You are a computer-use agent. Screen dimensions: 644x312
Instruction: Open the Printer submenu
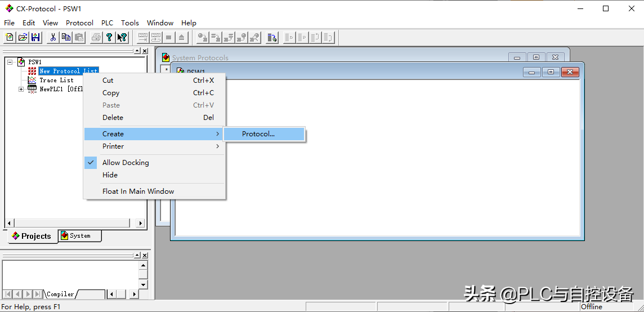155,146
